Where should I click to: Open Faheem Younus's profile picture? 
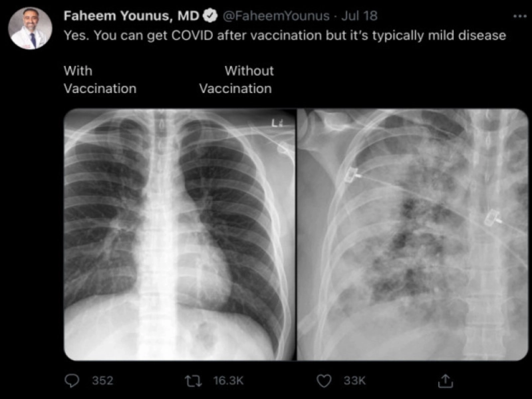(x=30, y=28)
